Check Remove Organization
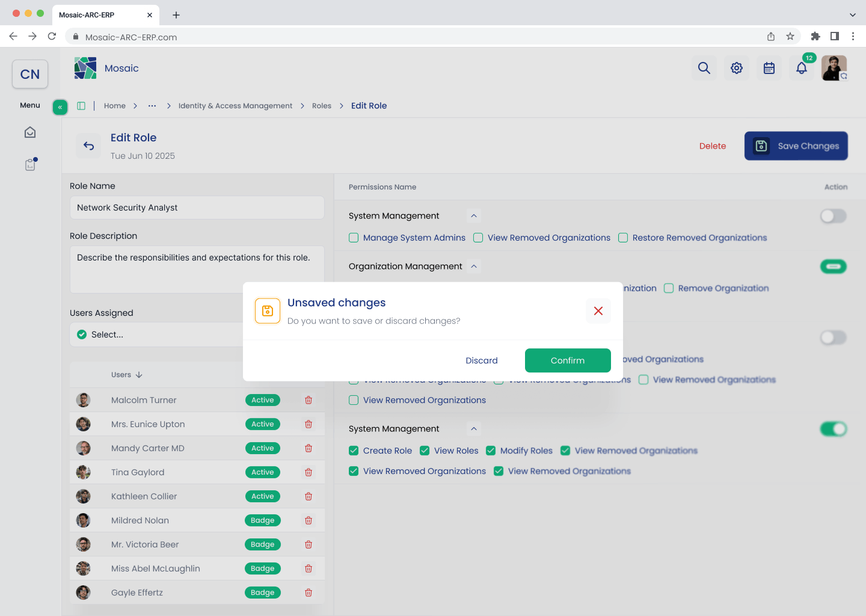Image resolution: width=866 pixels, height=616 pixels. click(x=669, y=288)
